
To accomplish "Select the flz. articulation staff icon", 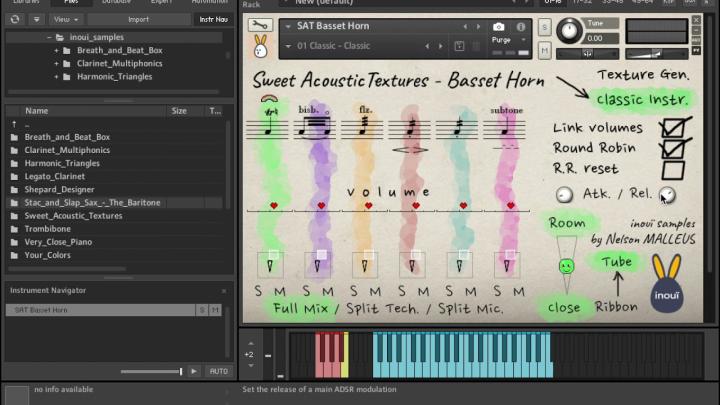I will [364, 123].
